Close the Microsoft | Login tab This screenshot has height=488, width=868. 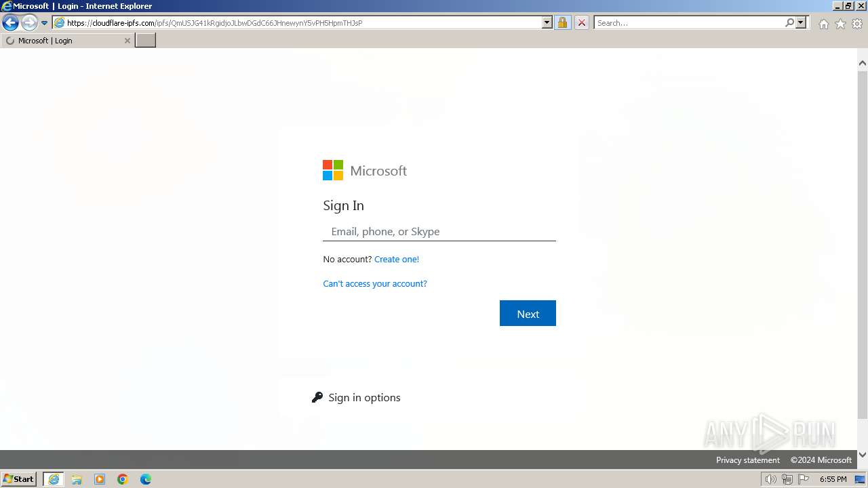coord(127,41)
